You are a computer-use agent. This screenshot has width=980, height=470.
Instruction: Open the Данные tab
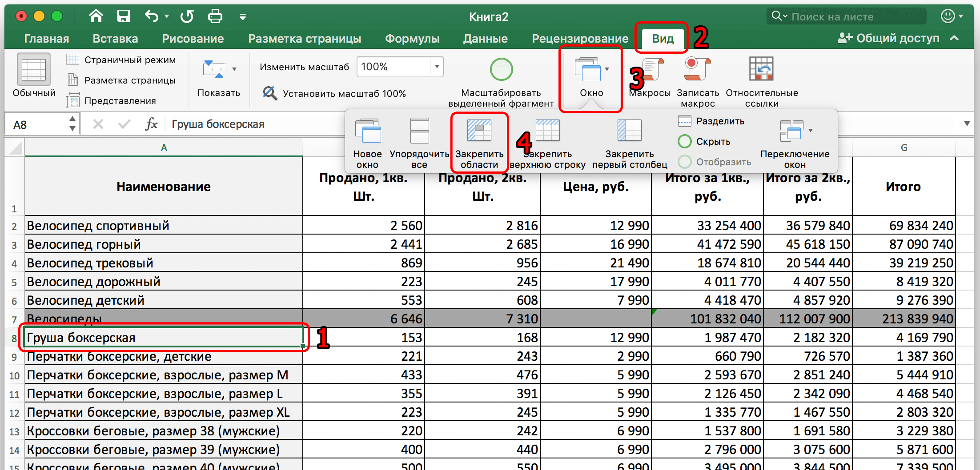(x=486, y=39)
